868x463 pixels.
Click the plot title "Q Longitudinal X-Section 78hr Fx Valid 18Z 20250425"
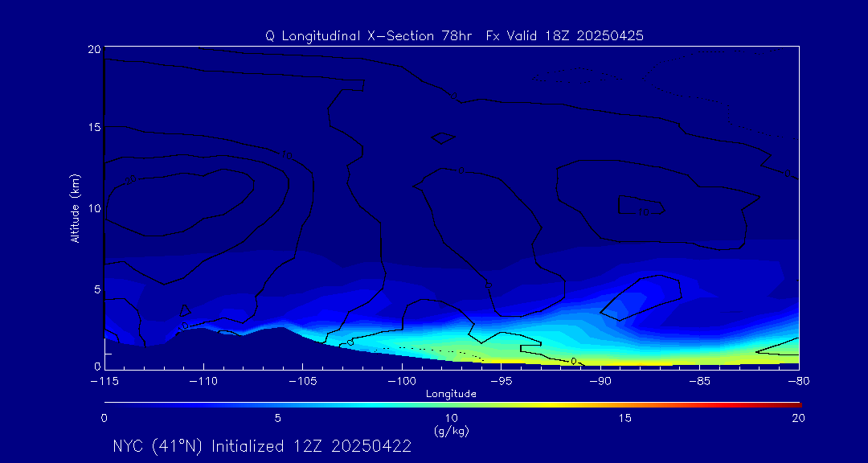pos(454,35)
